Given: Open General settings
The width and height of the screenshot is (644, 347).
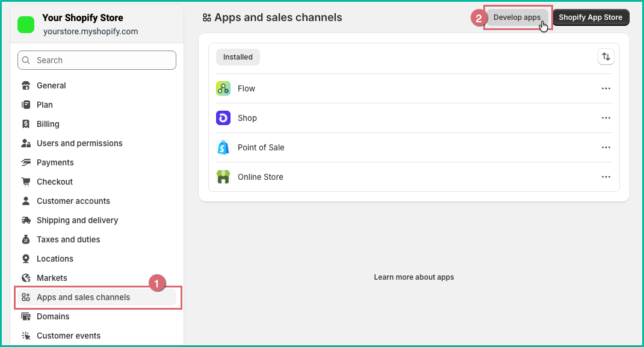Looking at the screenshot, I should 96,85.
